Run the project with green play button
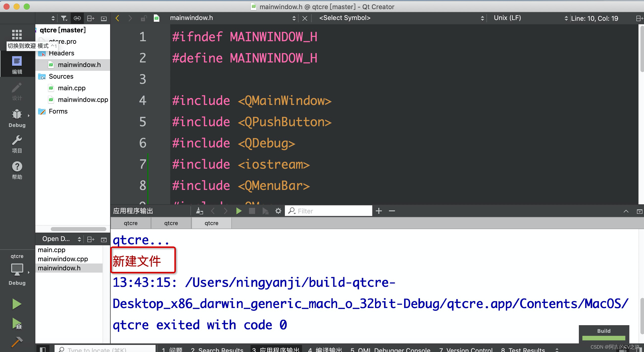Screen dimensions: 644x352 click(x=17, y=304)
